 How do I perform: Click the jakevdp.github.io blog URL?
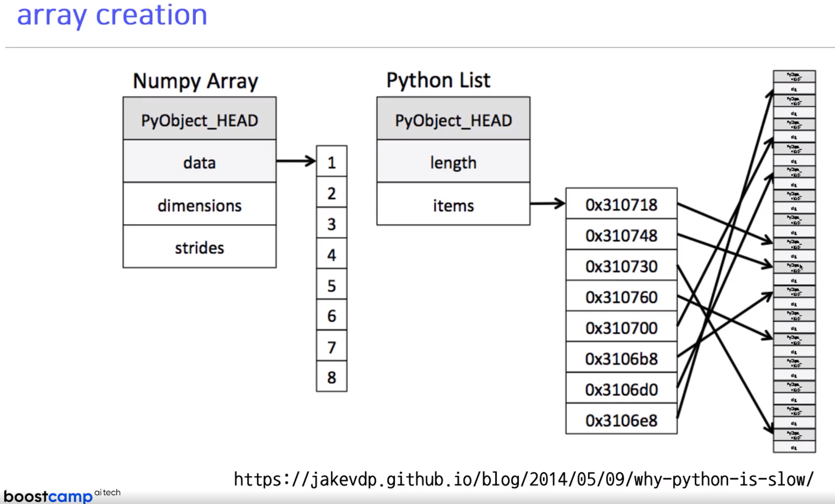click(524, 479)
